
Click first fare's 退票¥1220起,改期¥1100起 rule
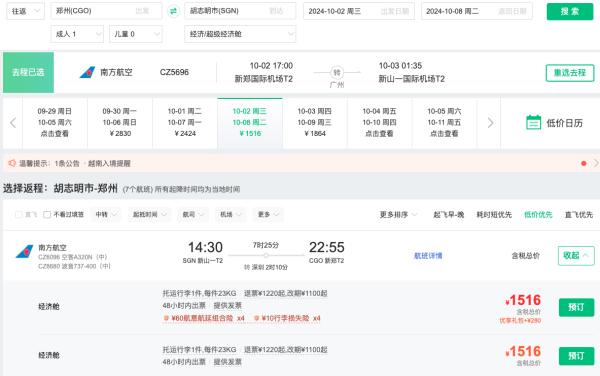click(285, 293)
